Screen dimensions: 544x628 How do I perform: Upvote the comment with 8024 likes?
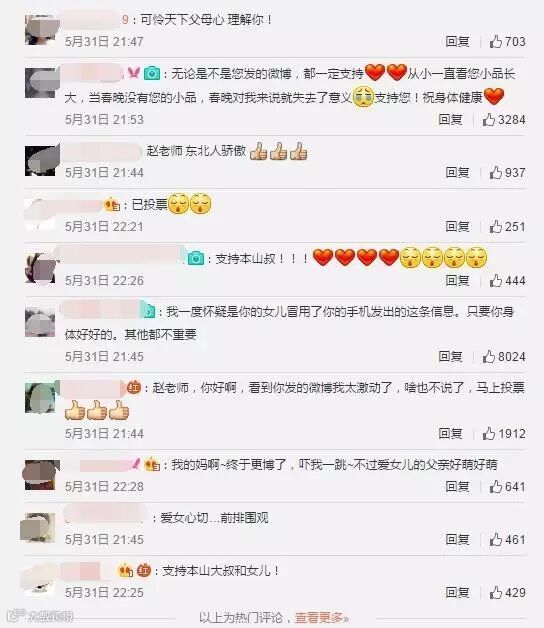click(488, 356)
